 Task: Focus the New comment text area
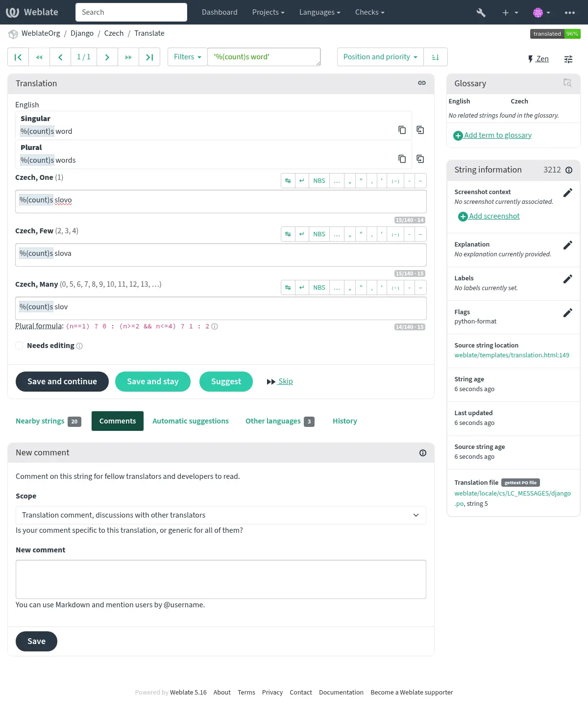coord(220,579)
